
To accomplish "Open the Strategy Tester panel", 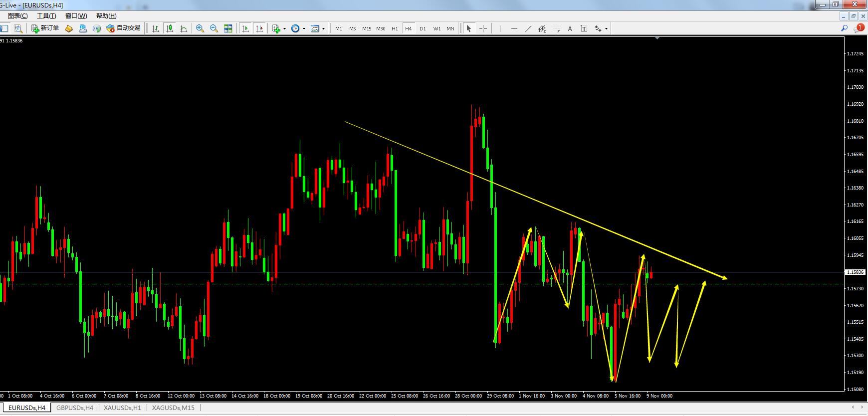I will [x=18, y=28].
